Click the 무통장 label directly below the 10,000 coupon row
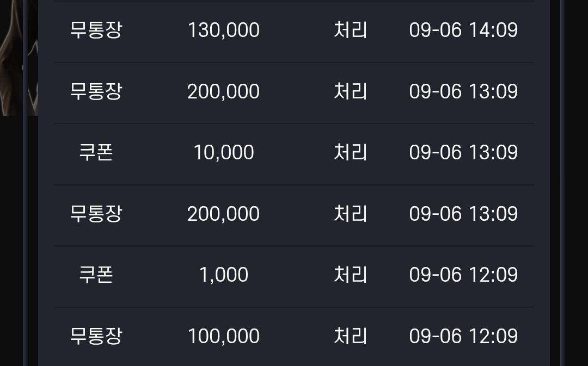588x366 pixels. coord(96,214)
